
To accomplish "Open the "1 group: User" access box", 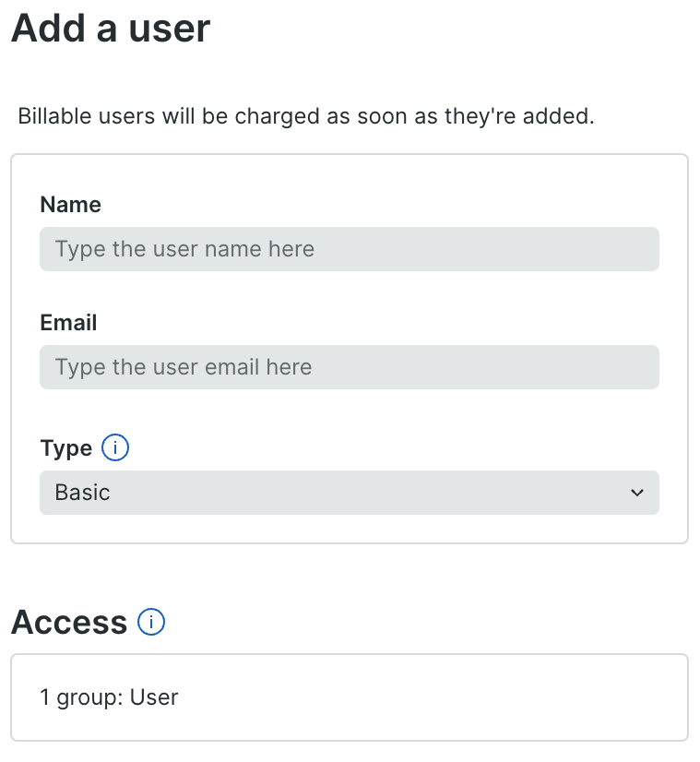I will [350, 697].
